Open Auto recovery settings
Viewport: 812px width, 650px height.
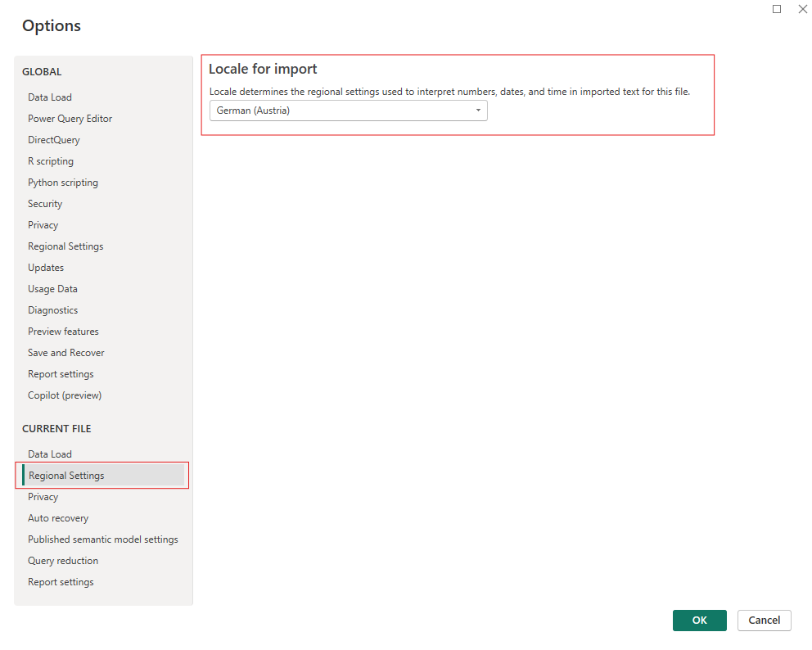[x=58, y=518]
